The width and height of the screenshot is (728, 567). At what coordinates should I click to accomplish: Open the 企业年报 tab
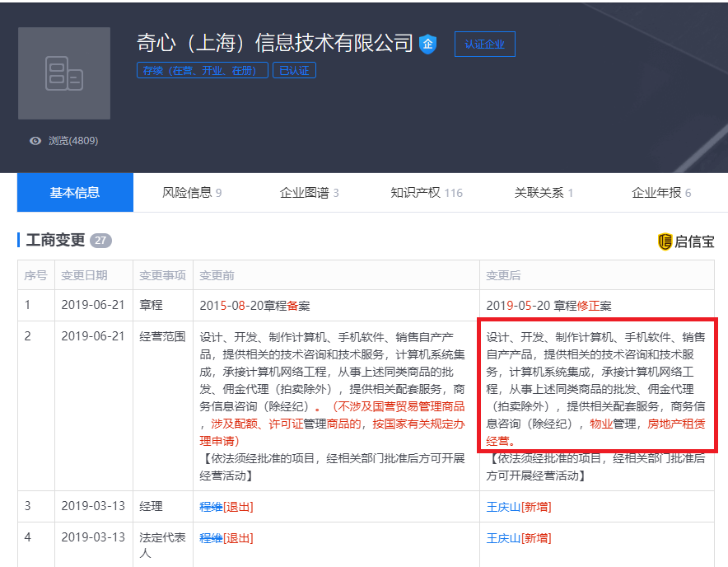[x=661, y=192]
